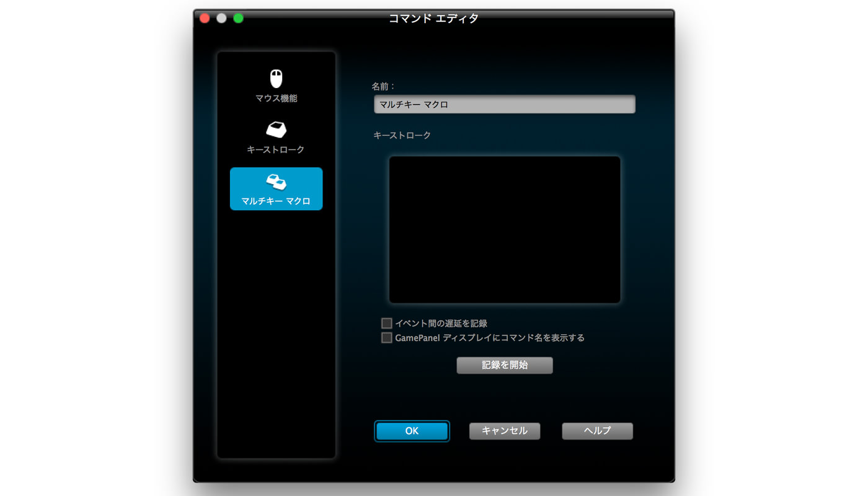Select the キーストローク key icon

(276, 130)
